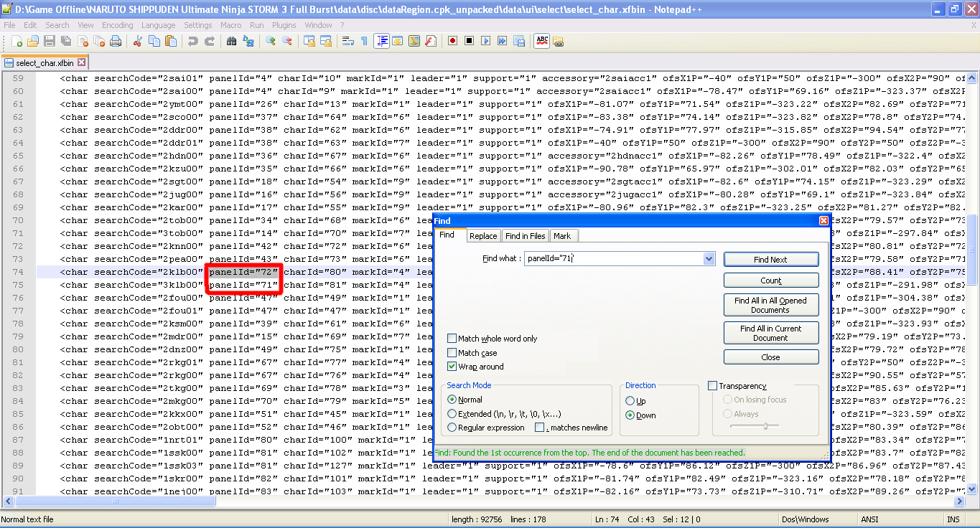Toggle the Indent Guide toolbar icon
This screenshot has width=980, height=528.
coord(381,41)
